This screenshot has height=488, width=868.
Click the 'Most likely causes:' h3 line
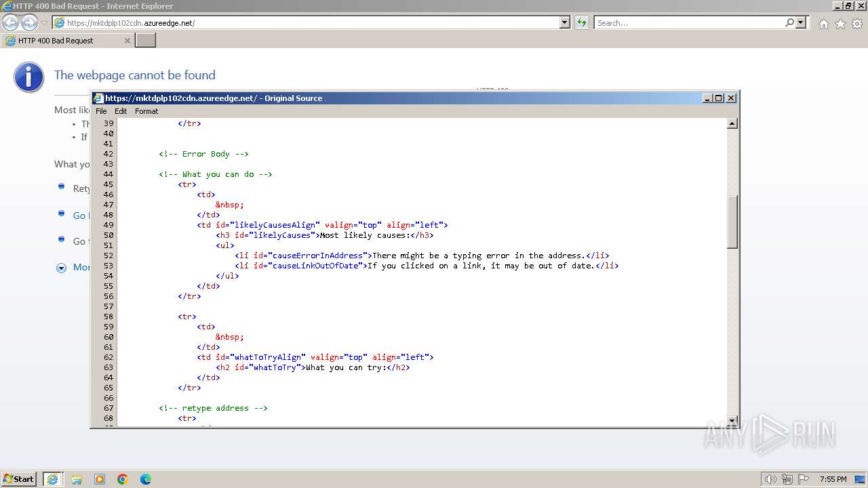[x=324, y=235]
